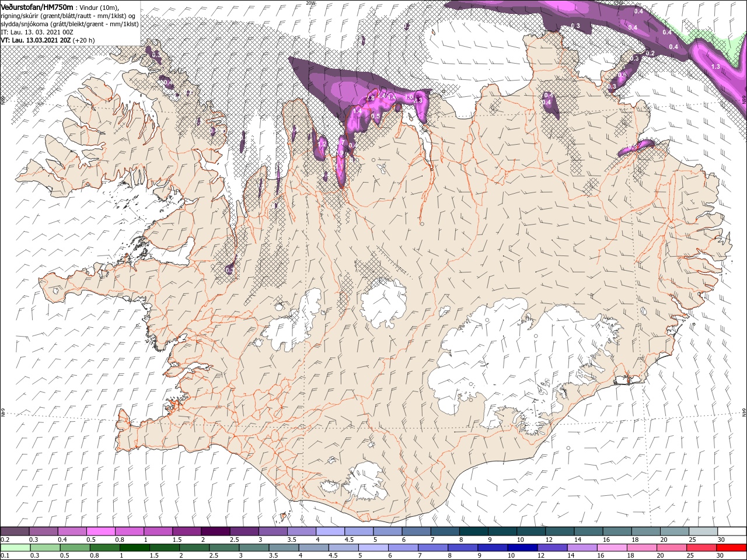Choose the light grey 25 swatch, upper legend row

[x=703, y=531]
